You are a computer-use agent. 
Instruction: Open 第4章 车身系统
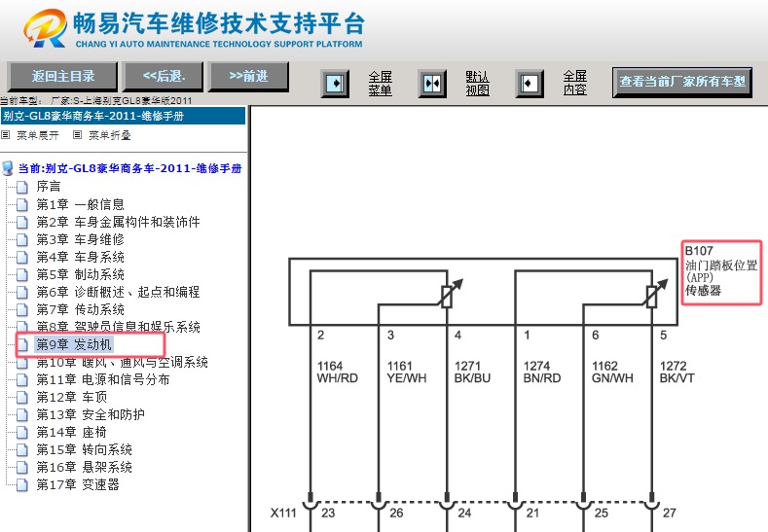pos(81,257)
